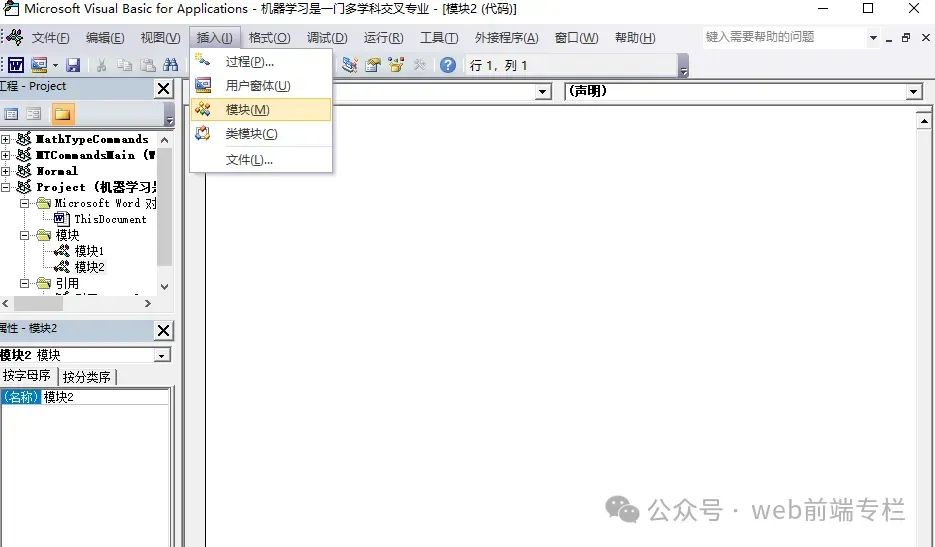
Task: Toggle Folders view in Project panel
Action: click(63, 114)
